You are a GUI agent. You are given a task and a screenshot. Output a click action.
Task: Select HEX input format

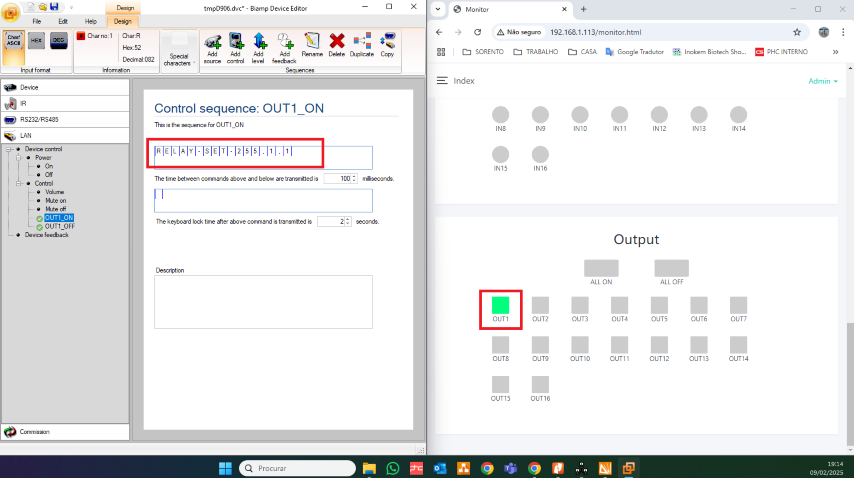[37, 41]
